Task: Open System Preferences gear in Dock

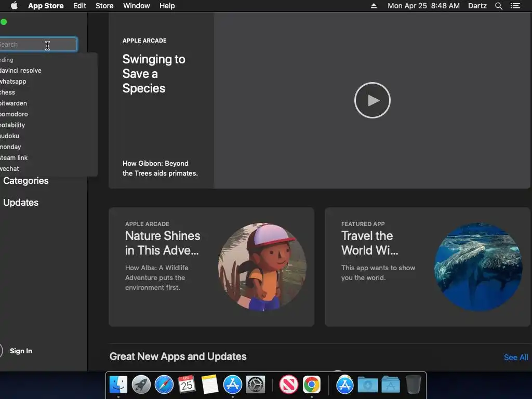Action: [255, 384]
